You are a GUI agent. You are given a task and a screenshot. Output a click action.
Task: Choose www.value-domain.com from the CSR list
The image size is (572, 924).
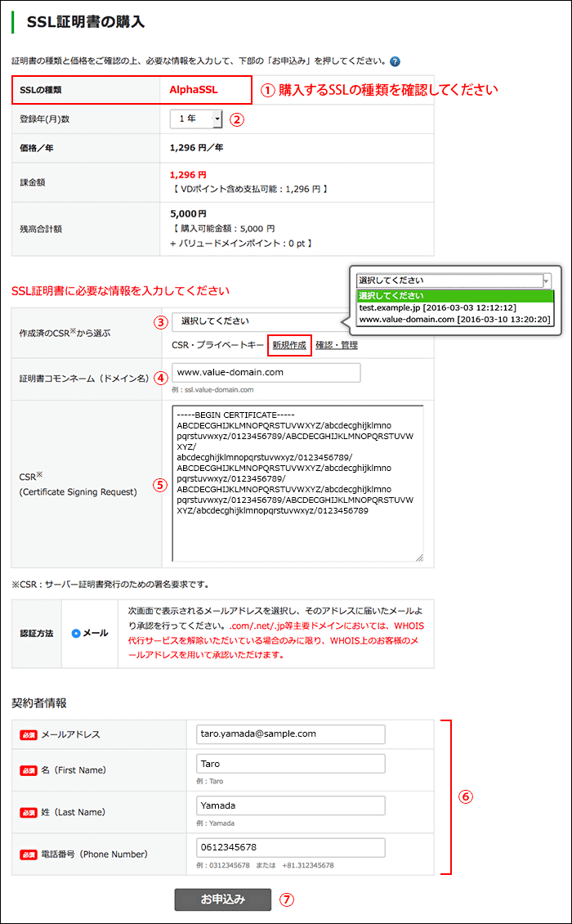(454, 320)
